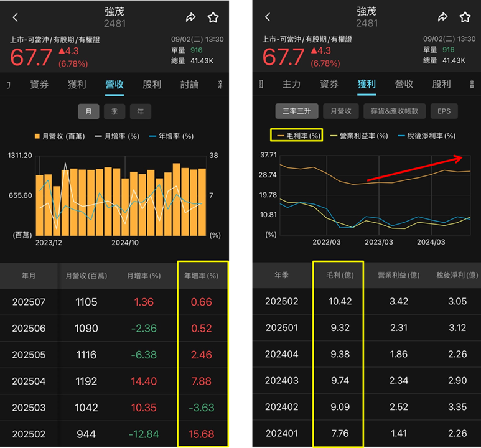Tap share icon in right phone screen
Viewport: 481px width, 448px height.
point(442,17)
